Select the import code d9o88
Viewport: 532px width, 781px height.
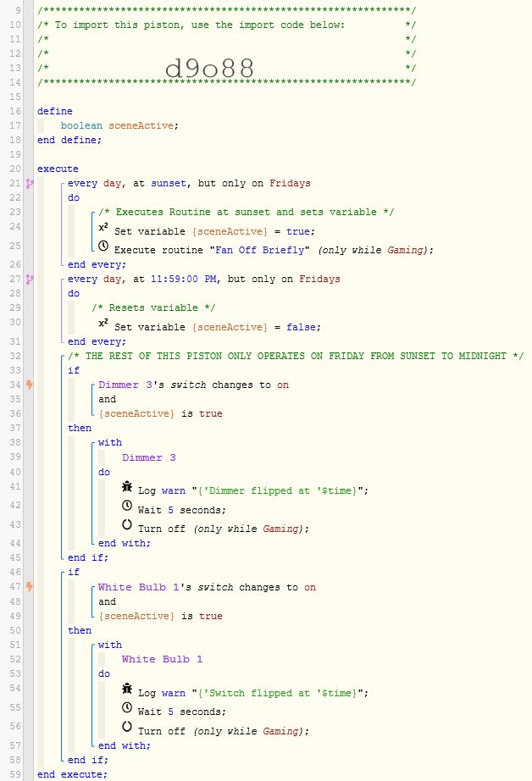[210, 69]
